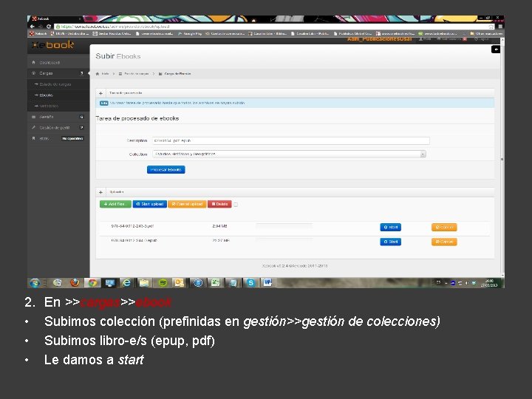Click the Adm_PublicacionesUsal user name

[379, 39]
